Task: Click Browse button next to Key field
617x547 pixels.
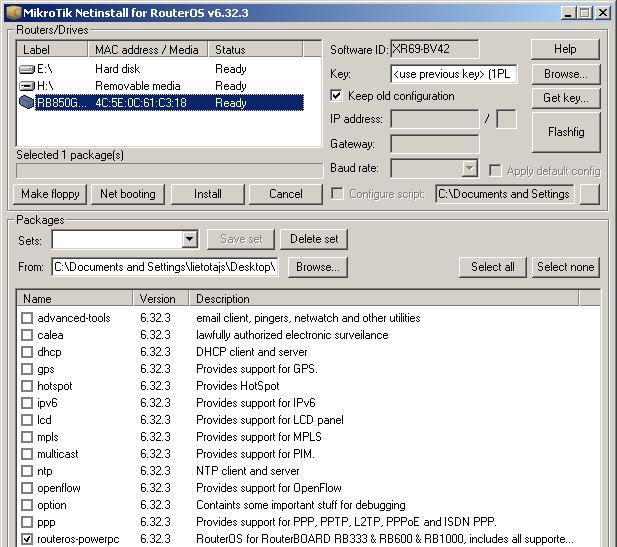Action: pyautogui.click(x=566, y=74)
